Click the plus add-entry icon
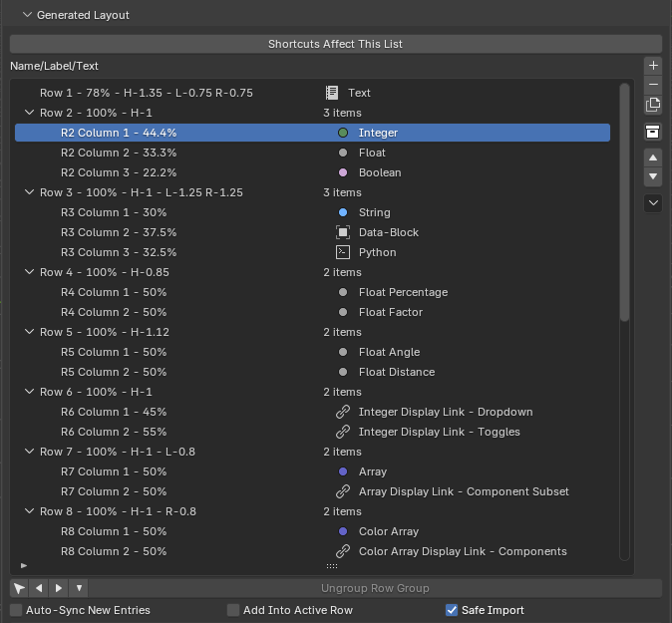Screen dimensions: 672x623 click(x=653, y=66)
